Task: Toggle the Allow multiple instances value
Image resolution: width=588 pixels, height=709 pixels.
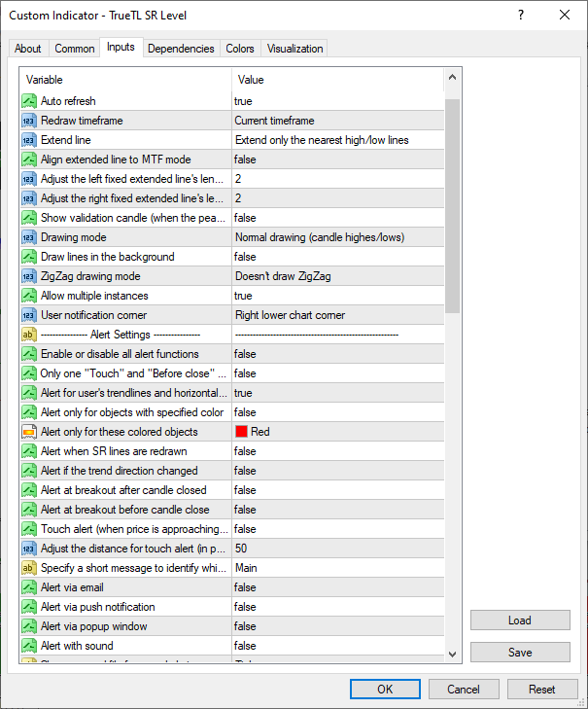Action: (x=337, y=296)
